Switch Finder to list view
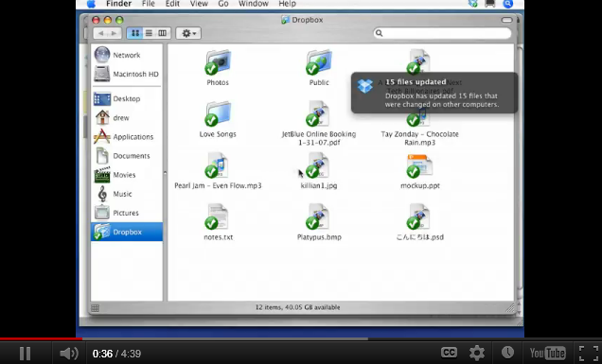Image resolution: width=602 pixels, height=364 pixels. [x=149, y=33]
